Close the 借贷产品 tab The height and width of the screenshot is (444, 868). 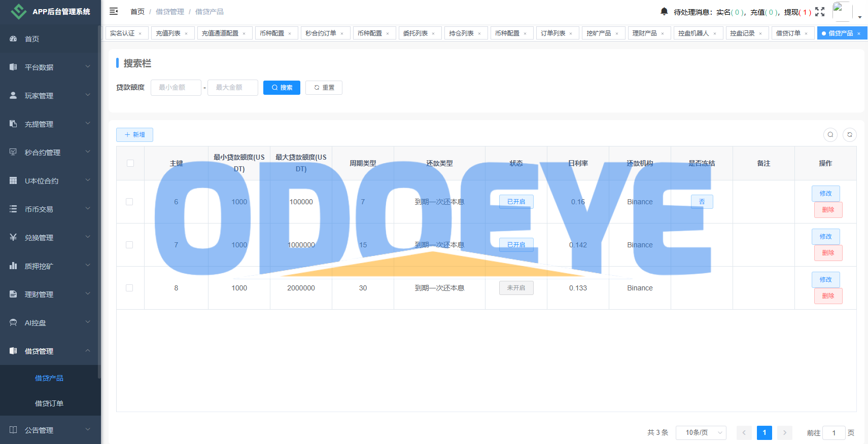[859, 33]
